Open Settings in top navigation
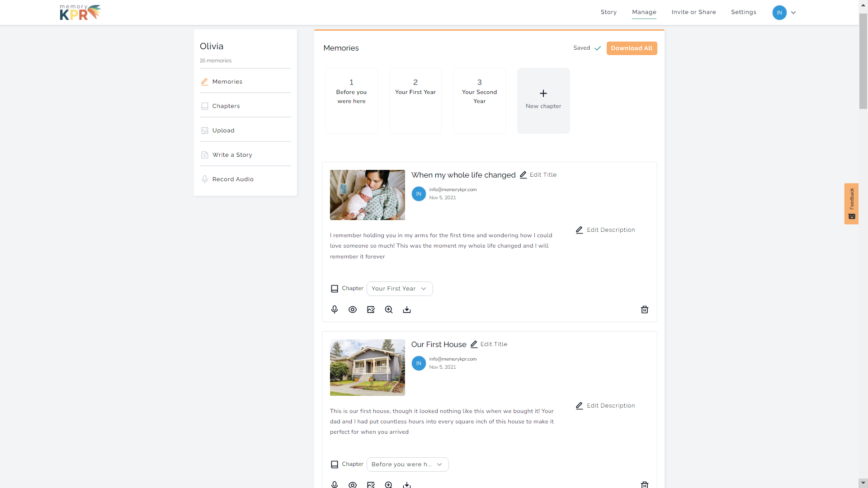868x488 pixels. (744, 12)
